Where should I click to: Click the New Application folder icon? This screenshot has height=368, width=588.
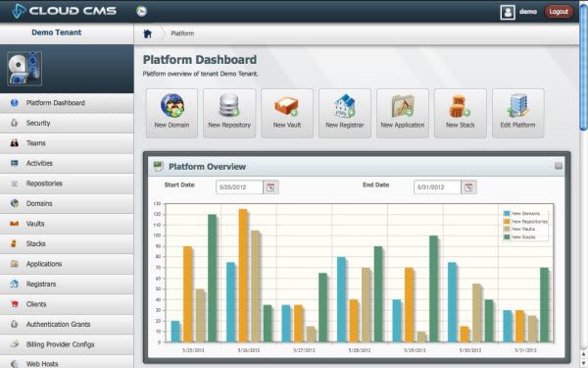click(403, 106)
